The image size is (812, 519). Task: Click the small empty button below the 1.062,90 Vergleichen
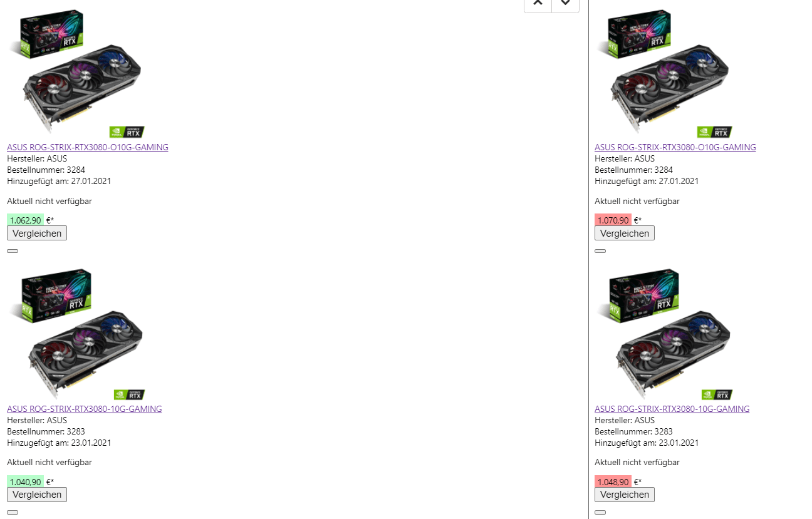tap(13, 251)
